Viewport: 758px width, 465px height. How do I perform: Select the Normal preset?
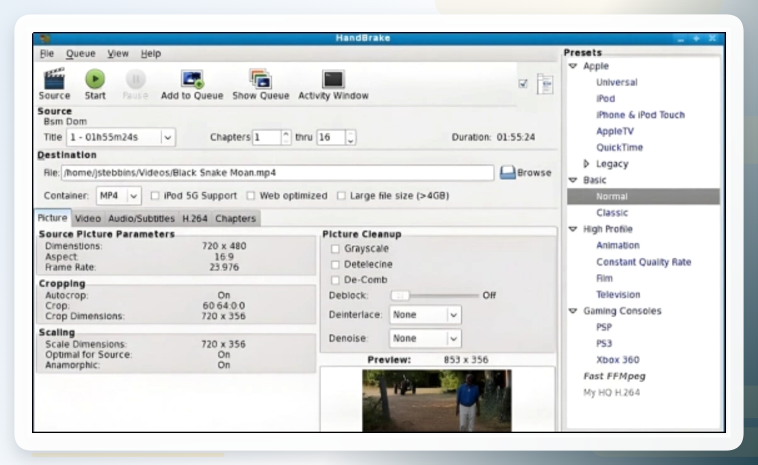tap(643, 196)
